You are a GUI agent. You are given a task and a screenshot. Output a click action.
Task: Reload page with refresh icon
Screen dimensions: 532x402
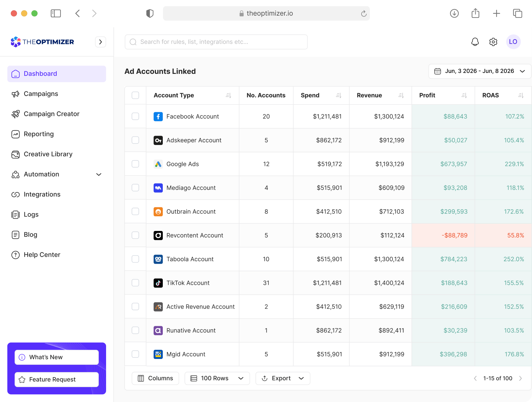(x=364, y=13)
